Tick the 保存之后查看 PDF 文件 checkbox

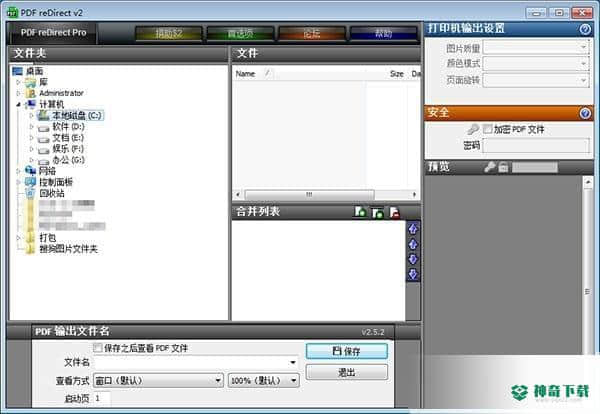coord(98,348)
